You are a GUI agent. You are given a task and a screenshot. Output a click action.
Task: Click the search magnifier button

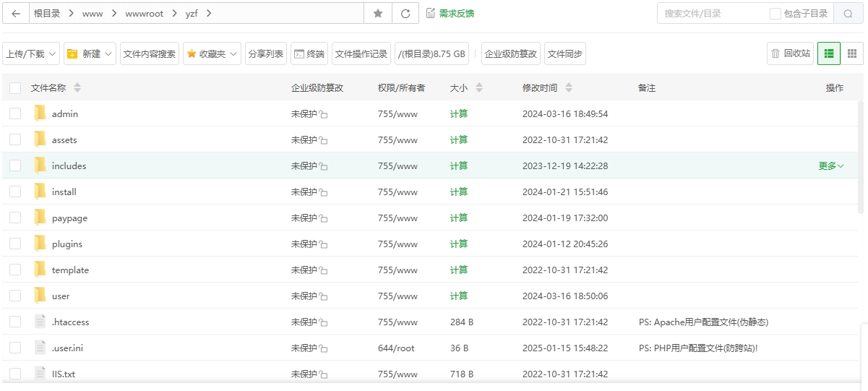pos(848,14)
